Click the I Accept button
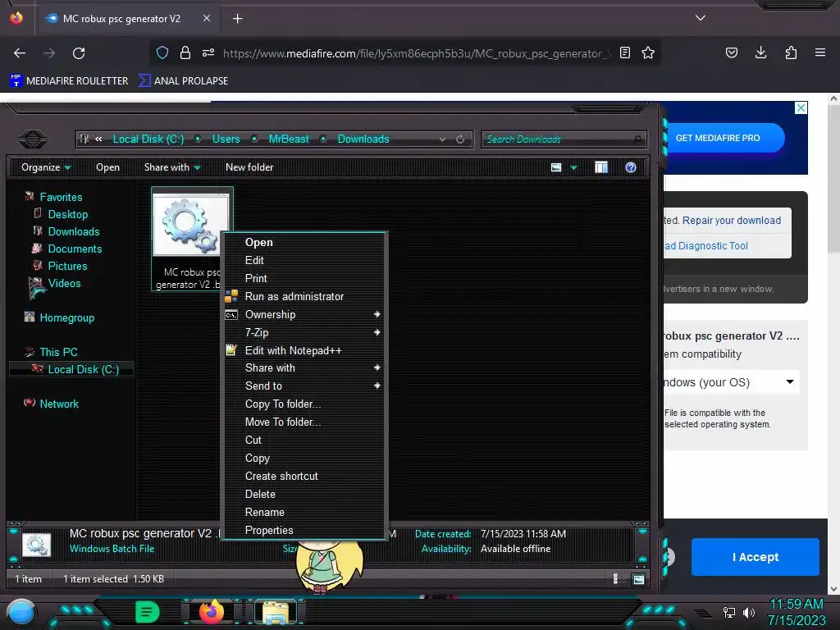The height and width of the screenshot is (630, 840). coord(756,557)
